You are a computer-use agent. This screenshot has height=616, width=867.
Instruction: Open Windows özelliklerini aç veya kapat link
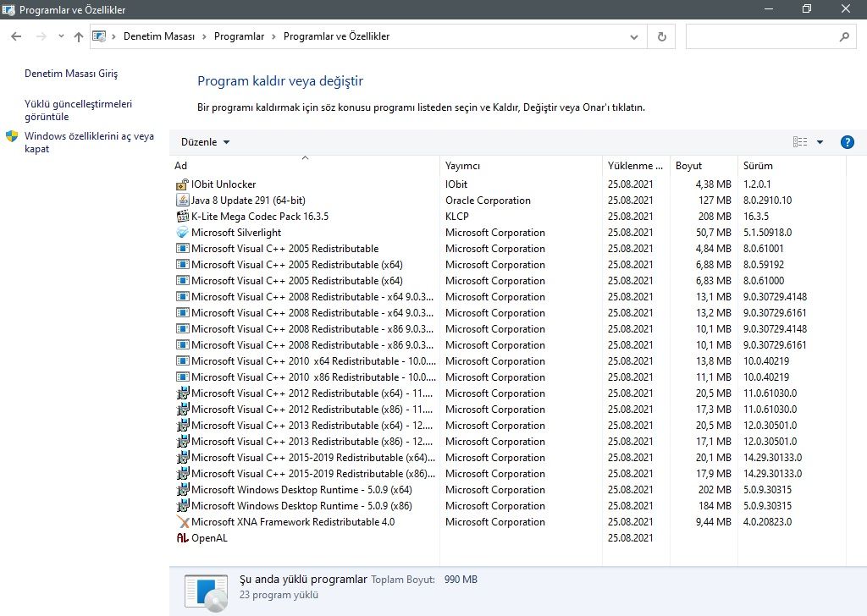pyautogui.click(x=90, y=142)
